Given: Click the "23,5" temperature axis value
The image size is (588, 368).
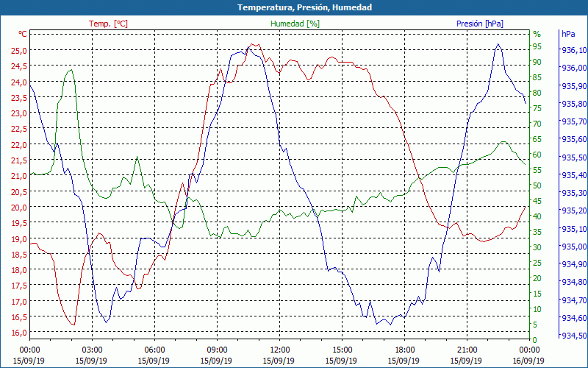Looking at the screenshot, I should pyautogui.click(x=20, y=98).
